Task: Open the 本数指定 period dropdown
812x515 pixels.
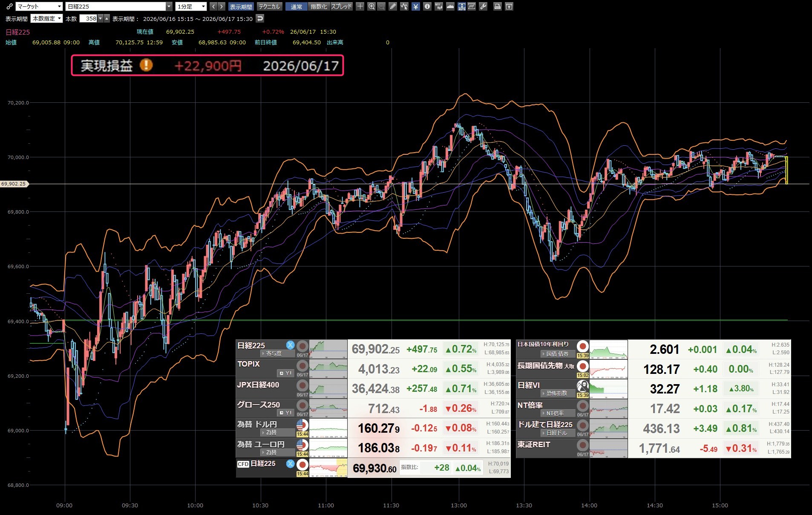Action: (47, 18)
